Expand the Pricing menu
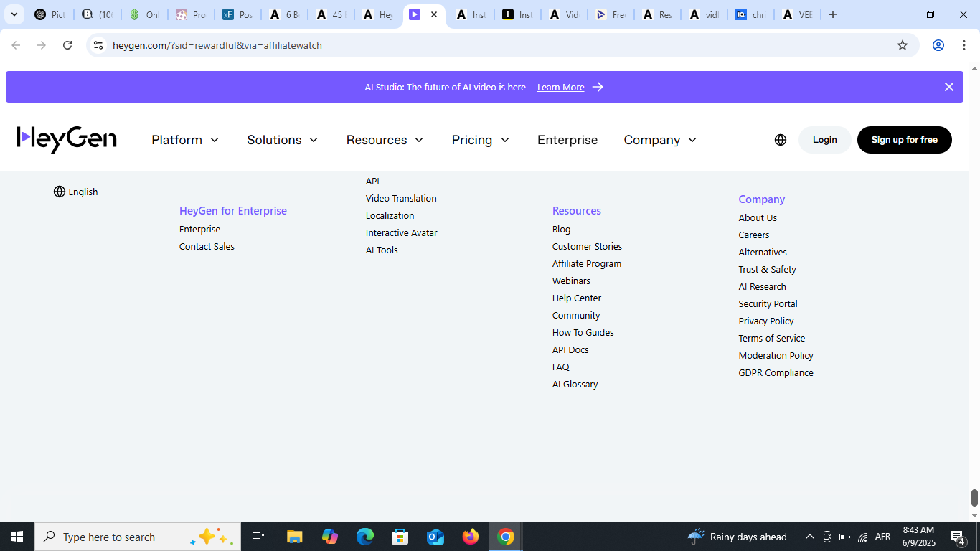 point(481,140)
